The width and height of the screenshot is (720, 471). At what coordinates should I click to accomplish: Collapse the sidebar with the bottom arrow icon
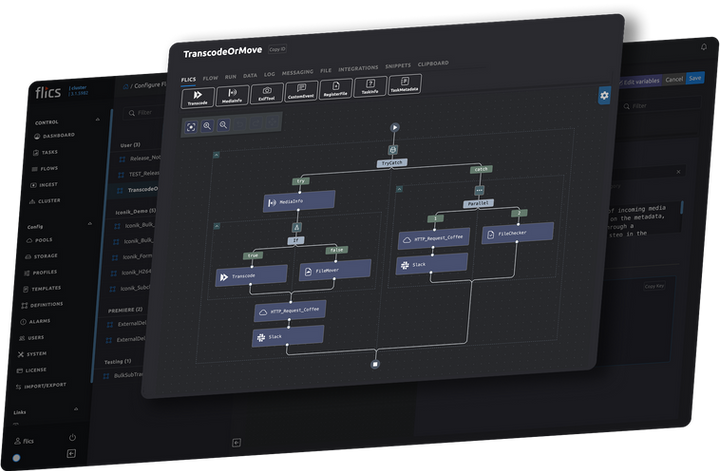(71, 454)
